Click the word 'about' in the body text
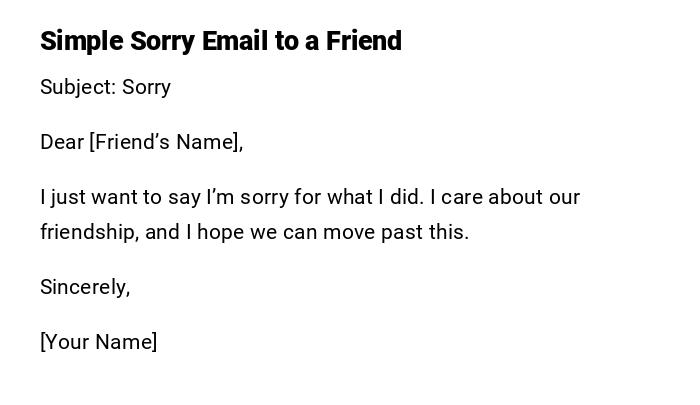This screenshot has height=405, width=700. click(x=516, y=197)
